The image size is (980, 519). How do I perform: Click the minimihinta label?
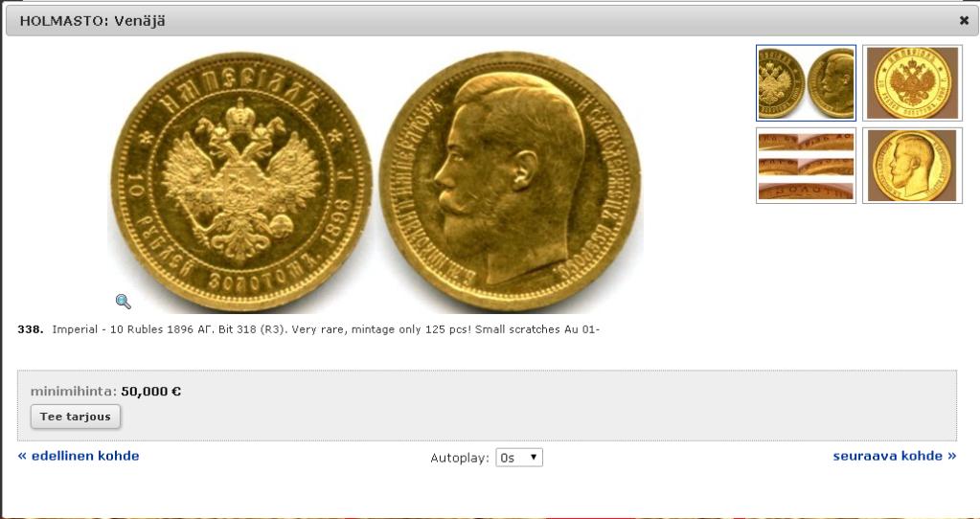coord(74,392)
